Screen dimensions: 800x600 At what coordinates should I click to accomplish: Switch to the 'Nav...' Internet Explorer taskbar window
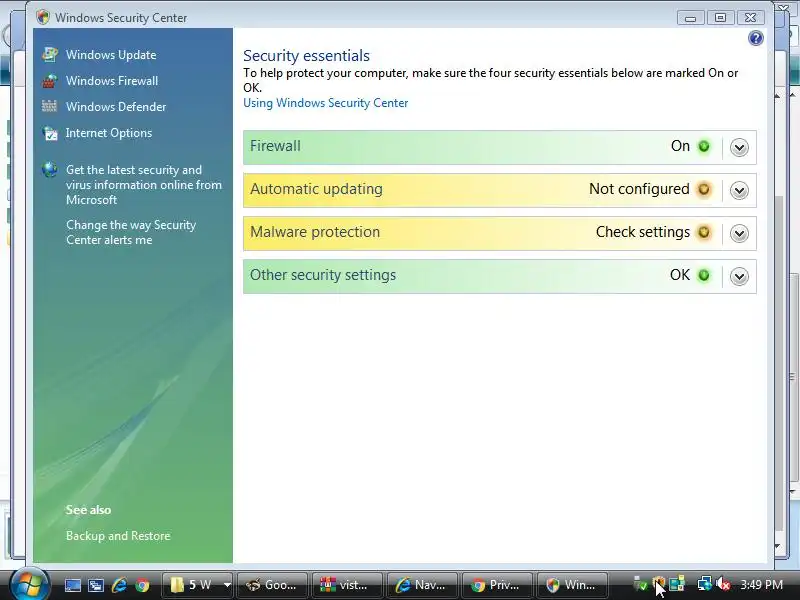421,585
